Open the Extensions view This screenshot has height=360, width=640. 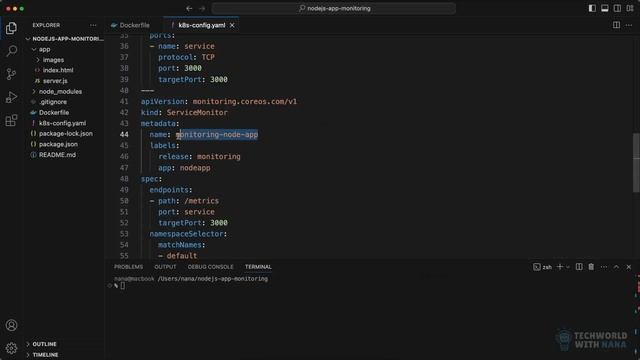11,120
